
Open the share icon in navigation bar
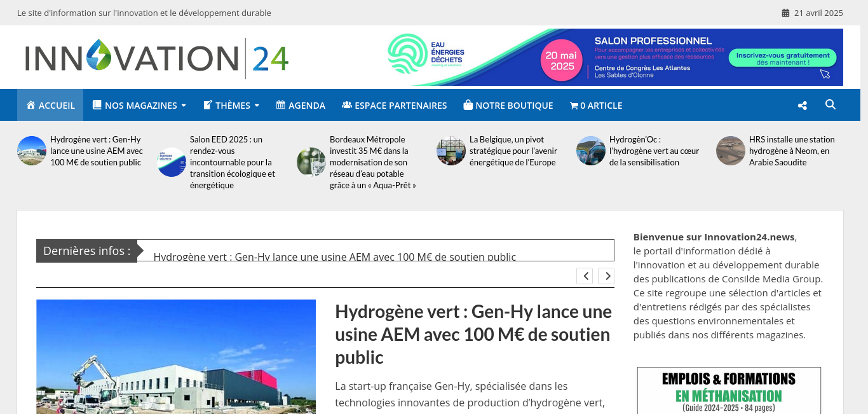pos(803,106)
